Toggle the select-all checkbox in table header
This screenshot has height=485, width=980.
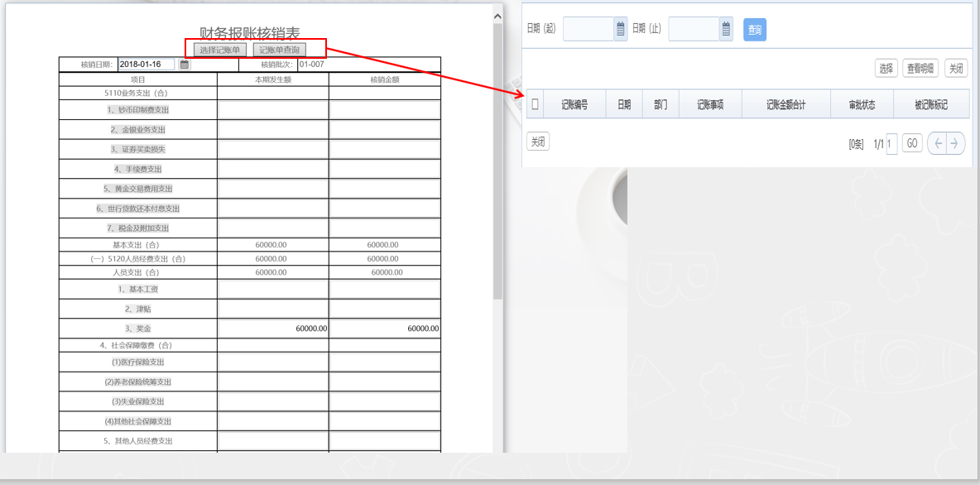[535, 104]
